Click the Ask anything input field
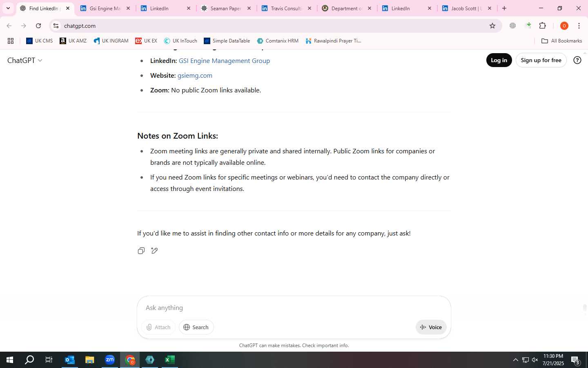The height and width of the screenshot is (368, 588). point(294,307)
